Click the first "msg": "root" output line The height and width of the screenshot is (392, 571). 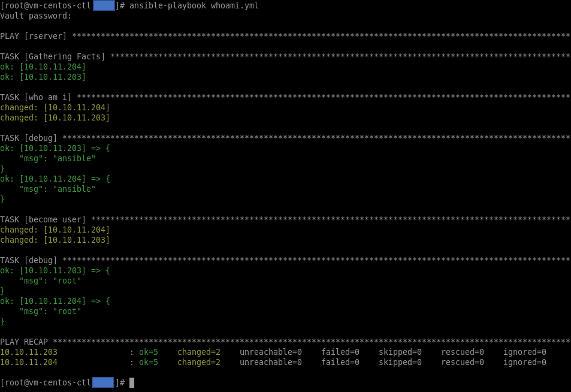50,281
